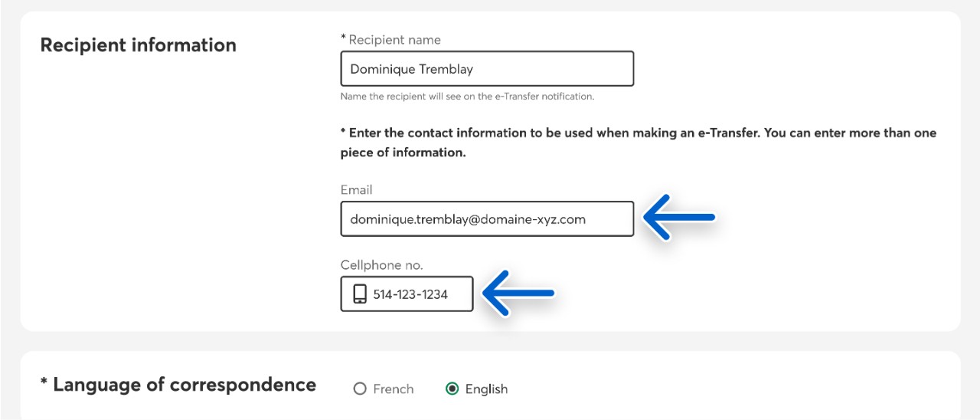The height and width of the screenshot is (420, 980).
Task: Click the helper text under Recipient name
Action: (x=467, y=97)
